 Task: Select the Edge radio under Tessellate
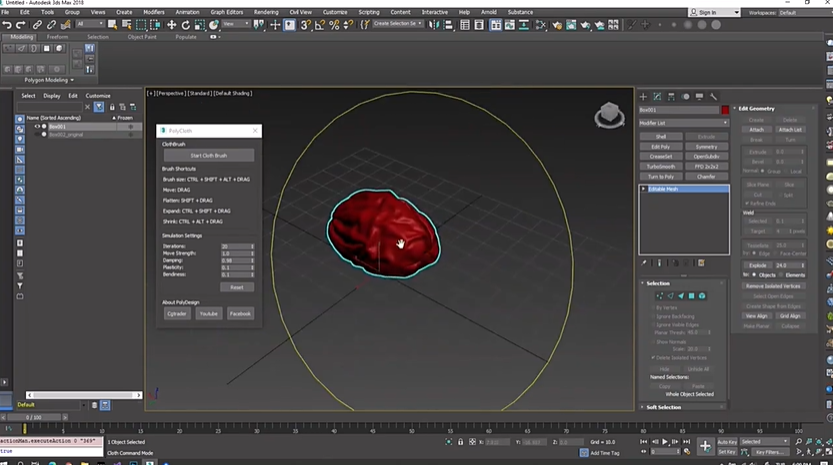[754, 253]
